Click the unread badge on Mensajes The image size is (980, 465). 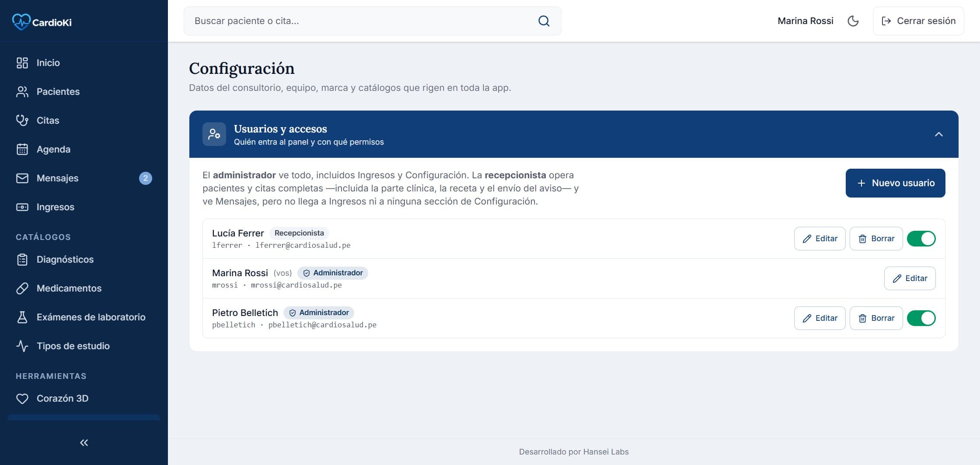[x=146, y=178]
